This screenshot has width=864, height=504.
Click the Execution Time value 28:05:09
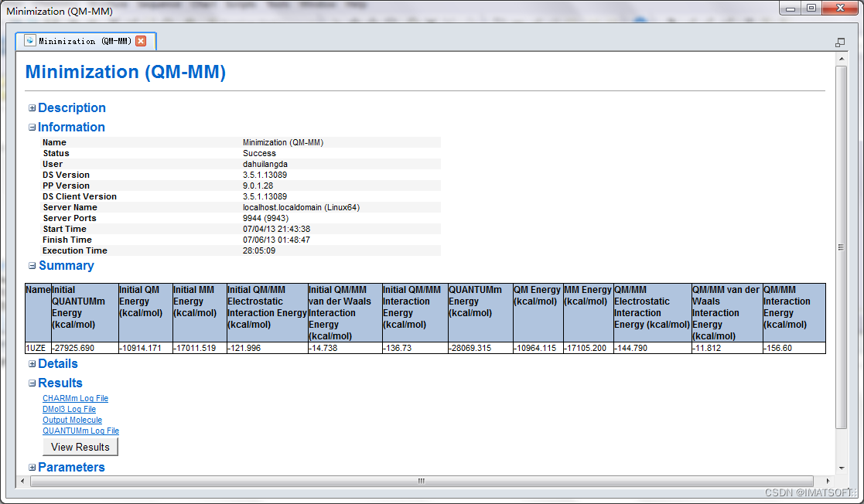pyautogui.click(x=259, y=250)
